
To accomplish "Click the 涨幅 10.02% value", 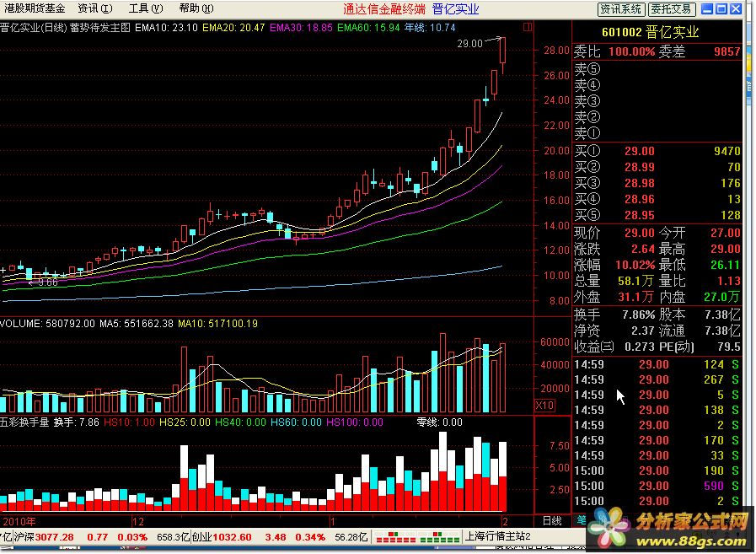I will tap(635, 265).
